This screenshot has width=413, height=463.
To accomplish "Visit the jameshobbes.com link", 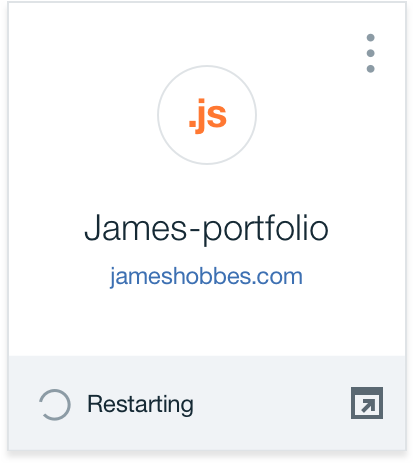I will coord(206,277).
